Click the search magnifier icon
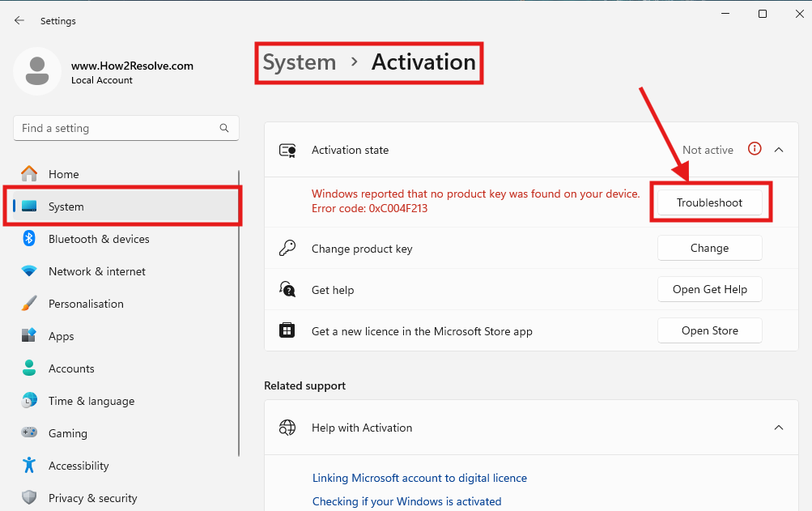Image resolution: width=812 pixels, height=511 pixels. click(224, 128)
